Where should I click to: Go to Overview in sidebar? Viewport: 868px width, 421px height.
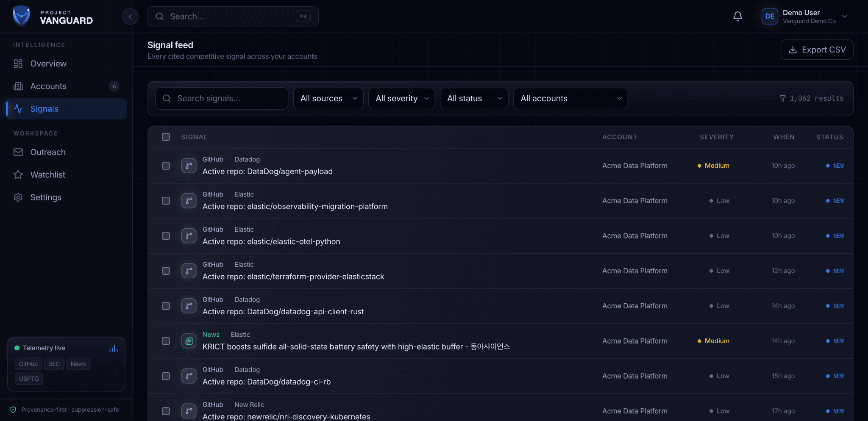[x=66, y=64]
